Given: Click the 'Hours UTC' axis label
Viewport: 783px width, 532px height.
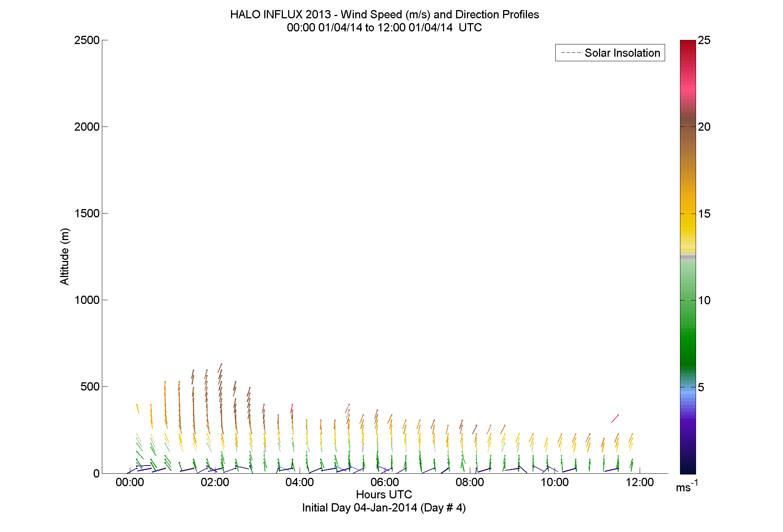Looking at the screenshot, I should click(384, 494).
